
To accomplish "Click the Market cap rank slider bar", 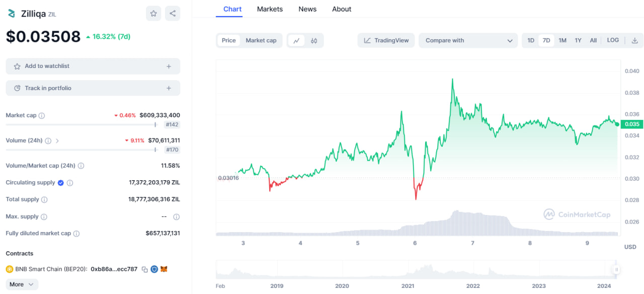I will click(x=83, y=124).
